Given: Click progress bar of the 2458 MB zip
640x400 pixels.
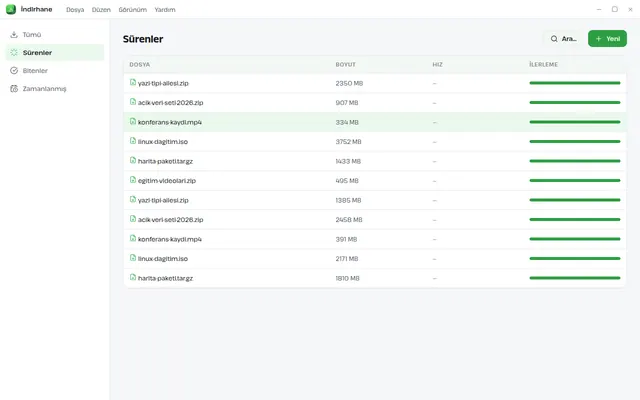Looking at the screenshot, I should [x=575, y=220].
